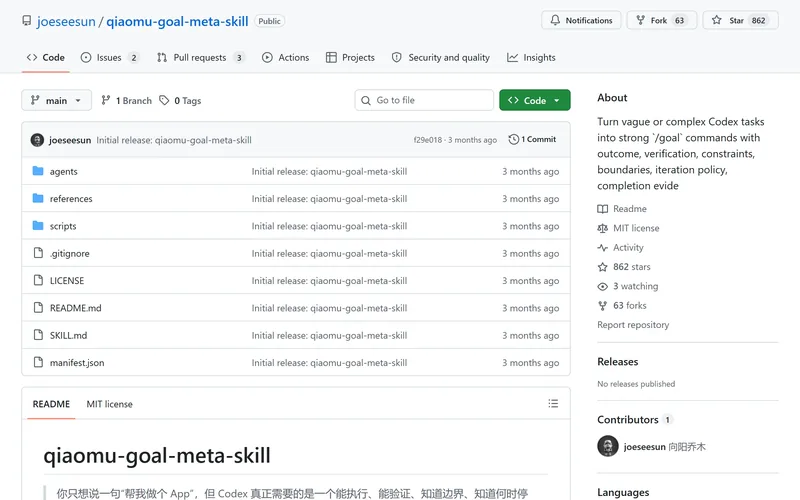
Task: Open the joeseesun owner link
Action: click(66, 21)
